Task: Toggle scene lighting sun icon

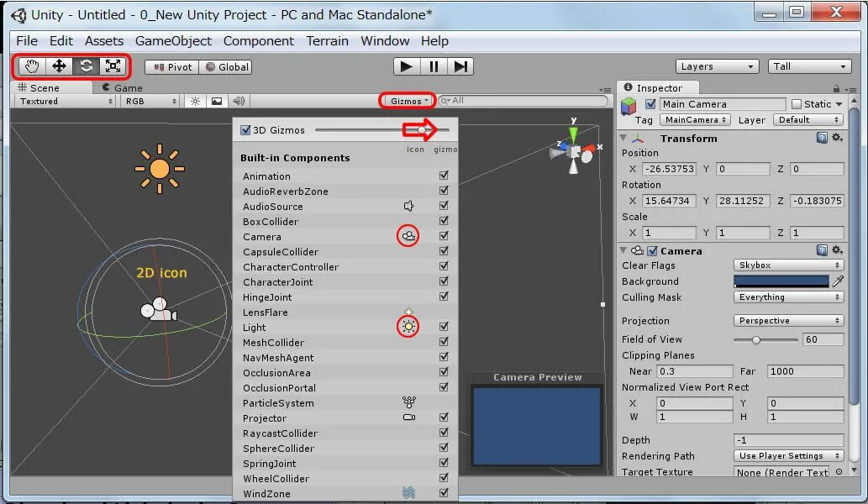Action: [x=196, y=102]
